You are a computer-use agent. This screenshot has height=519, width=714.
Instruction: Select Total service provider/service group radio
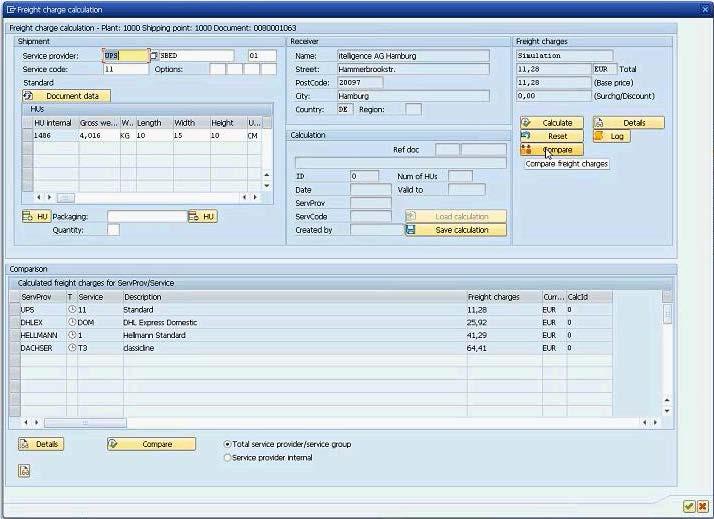(227, 444)
